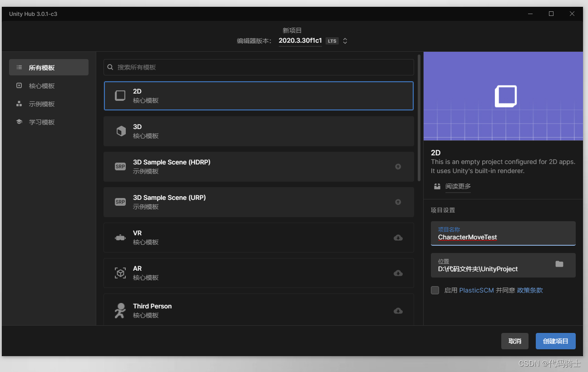Download the AR template via its cloud icon
The height and width of the screenshot is (372, 588).
coord(398,273)
